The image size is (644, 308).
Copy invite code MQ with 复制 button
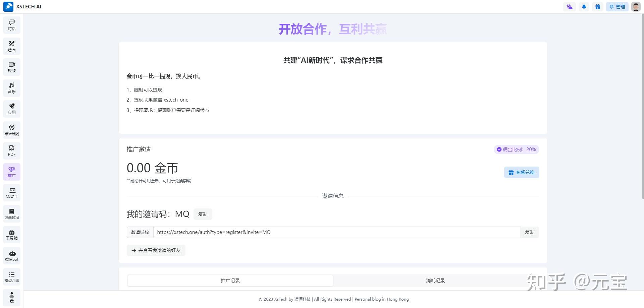(x=203, y=214)
